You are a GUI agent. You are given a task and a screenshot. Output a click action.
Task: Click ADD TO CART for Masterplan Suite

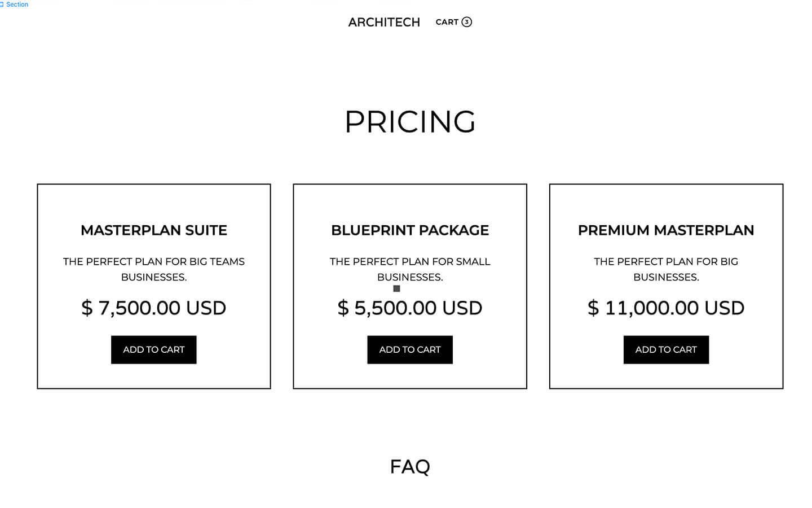pyautogui.click(x=153, y=349)
